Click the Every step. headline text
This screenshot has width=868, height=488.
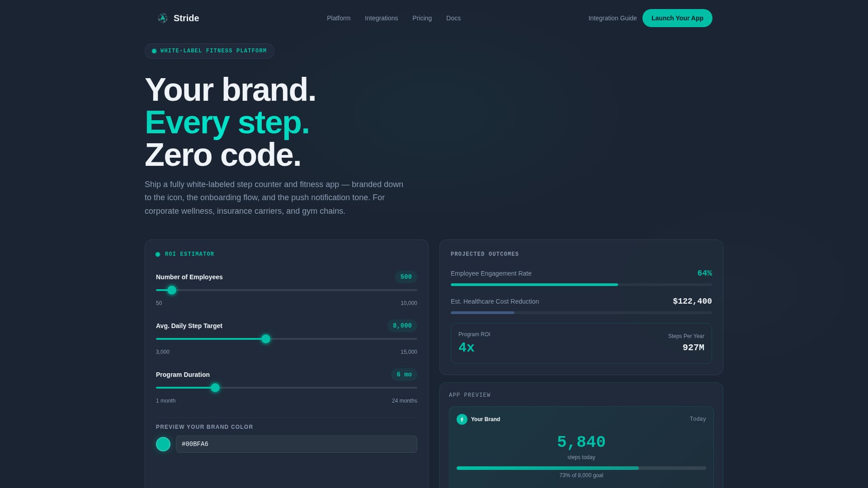(x=227, y=122)
